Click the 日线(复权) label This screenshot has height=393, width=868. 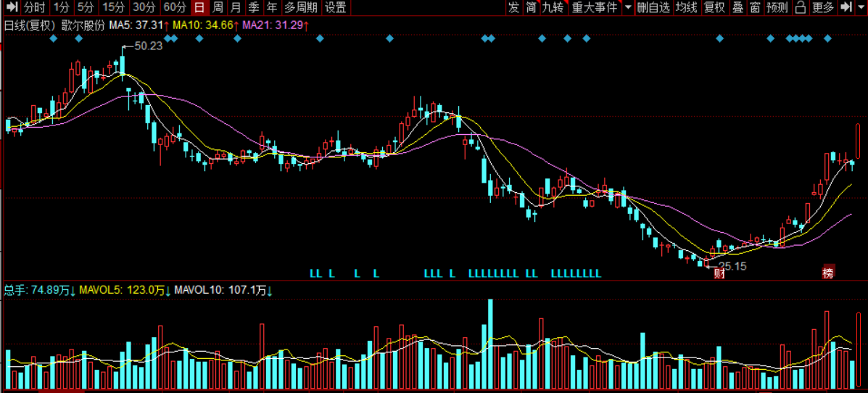(x=30, y=25)
